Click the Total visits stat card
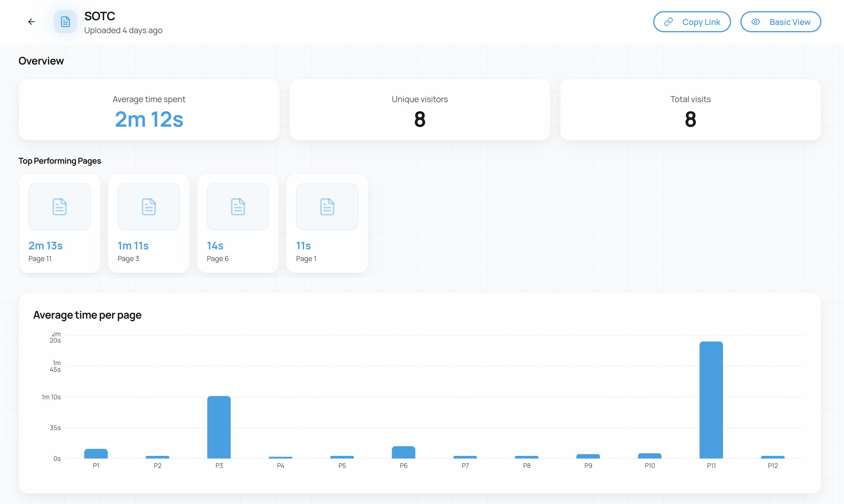Screen dimensions: 844x504 pos(690,110)
